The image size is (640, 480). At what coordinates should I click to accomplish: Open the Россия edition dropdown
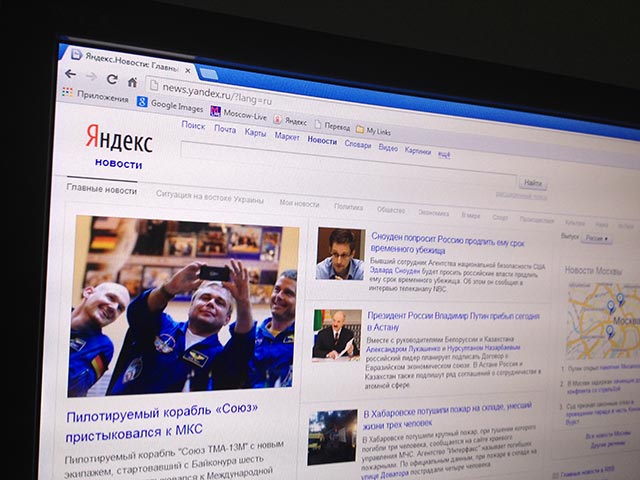(x=596, y=239)
